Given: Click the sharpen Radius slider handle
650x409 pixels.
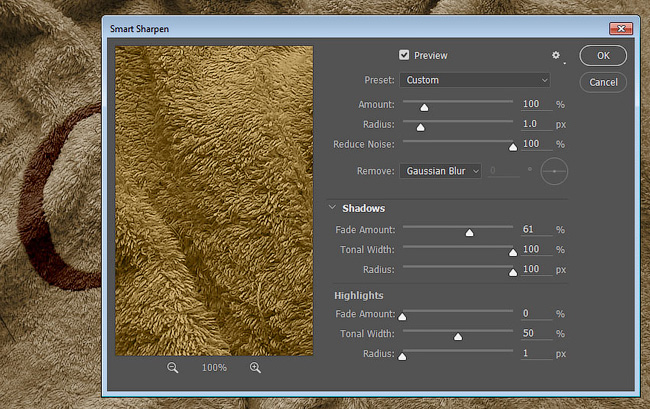Looking at the screenshot, I should [420, 127].
